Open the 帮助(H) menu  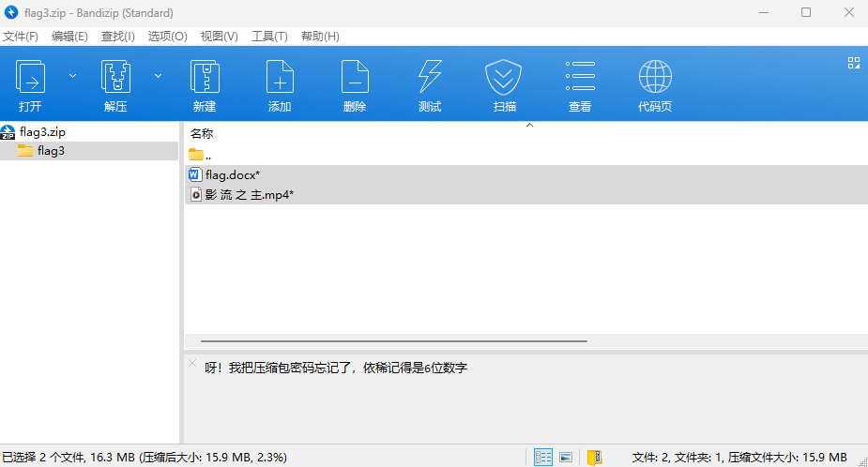coord(321,37)
